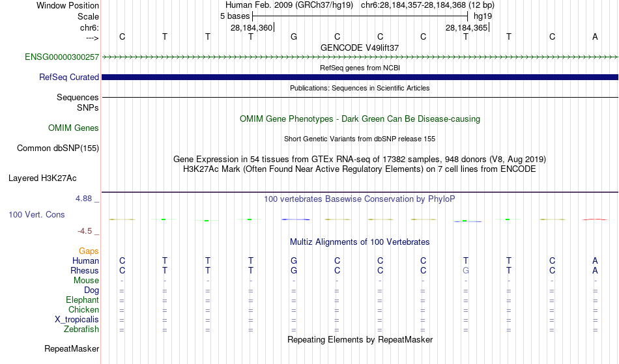Click the Human Feb. 2009 (GRCh37/hg19) header

click(x=289, y=5)
